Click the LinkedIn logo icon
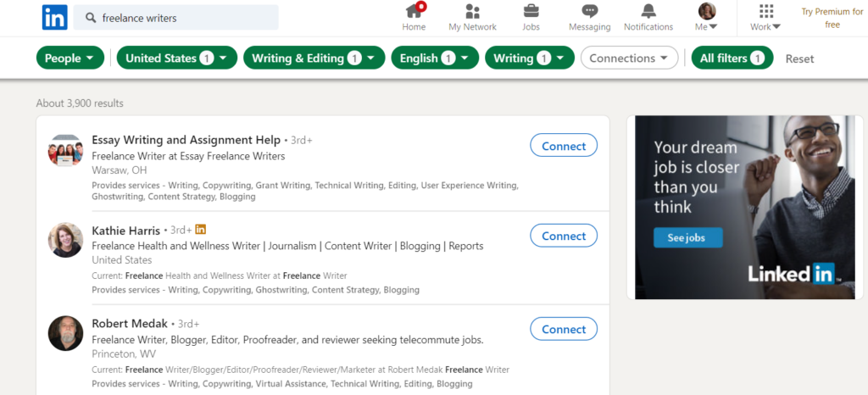Viewport: 868px width, 395px height. click(x=54, y=17)
